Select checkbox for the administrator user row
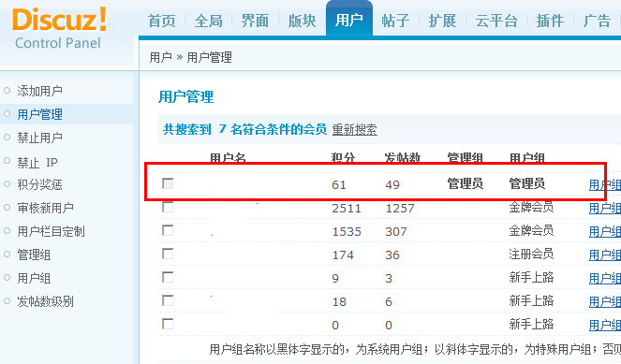Image resolution: width=621 pixels, height=364 pixels. [x=168, y=183]
